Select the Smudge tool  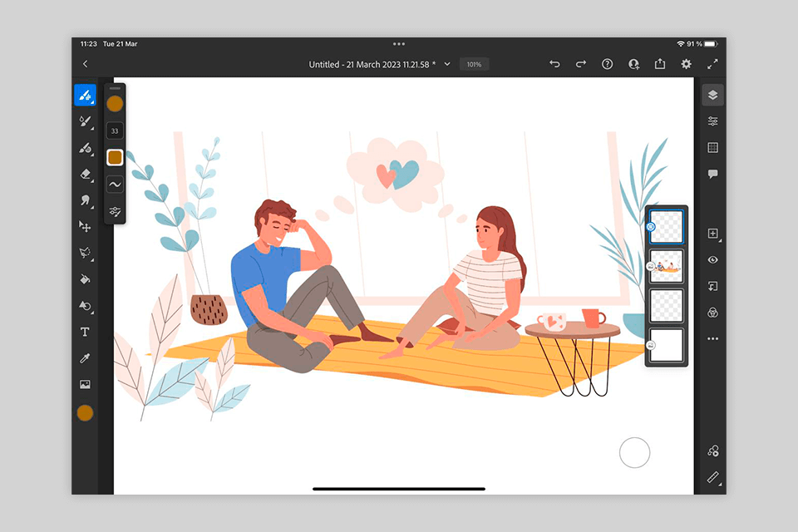pyautogui.click(x=85, y=200)
